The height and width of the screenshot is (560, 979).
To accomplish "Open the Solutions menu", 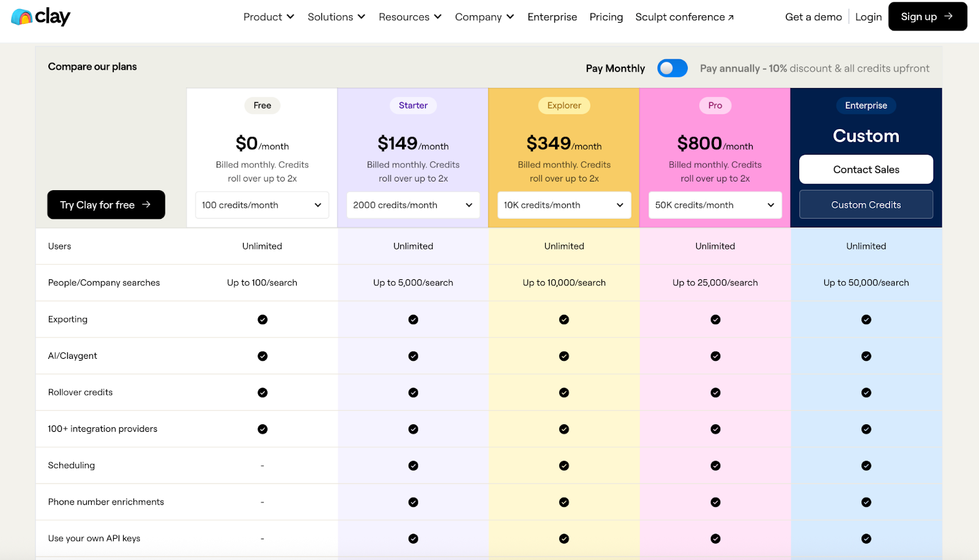I will 337,17.
